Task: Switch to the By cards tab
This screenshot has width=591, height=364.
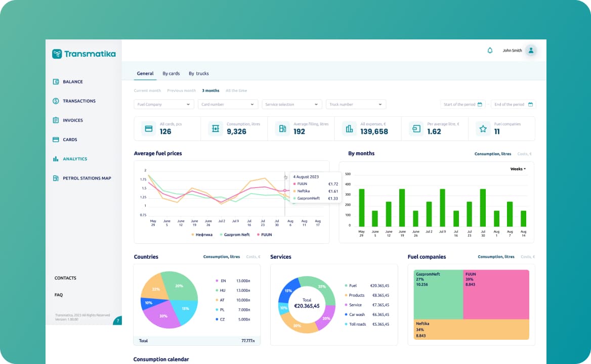Action: coord(171,73)
